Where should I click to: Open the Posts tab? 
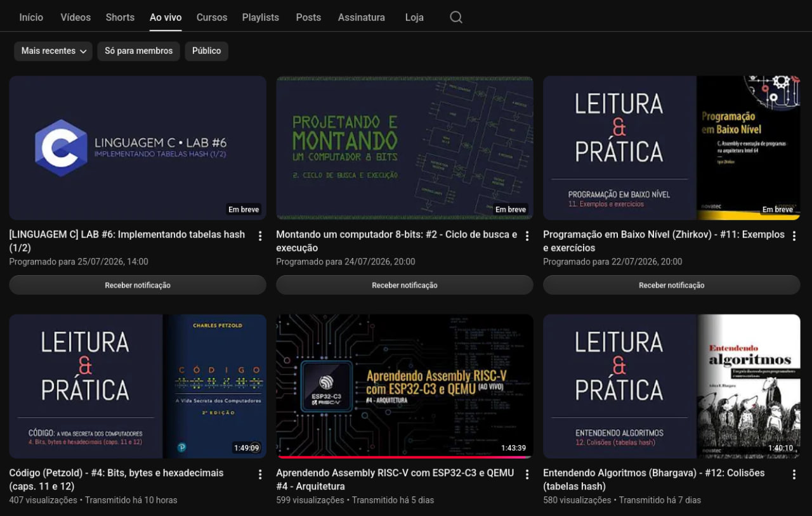pos(308,18)
